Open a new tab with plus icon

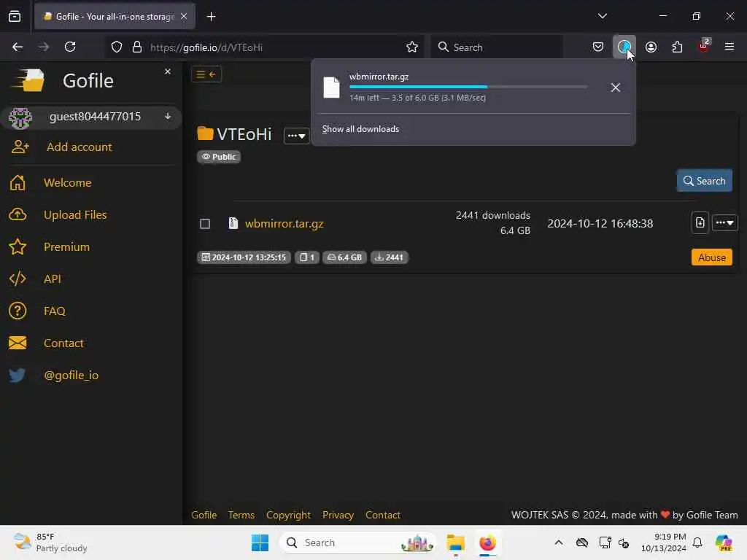211,17
